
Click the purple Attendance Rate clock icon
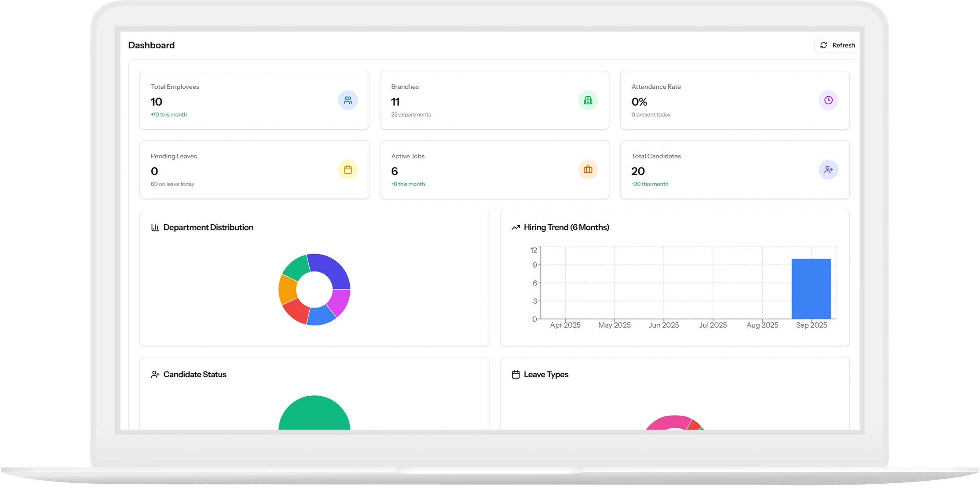pos(828,100)
